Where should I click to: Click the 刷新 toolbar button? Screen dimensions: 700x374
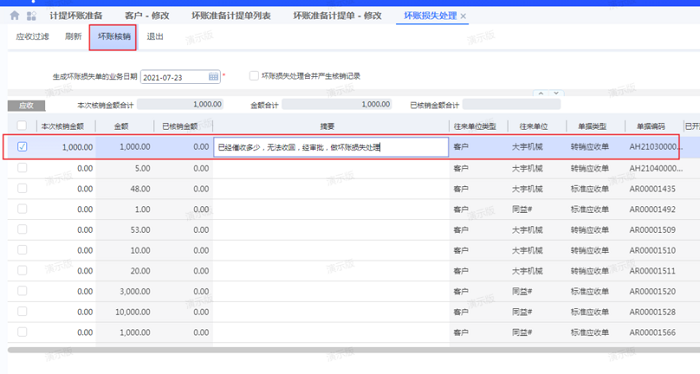click(x=73, y=37)
